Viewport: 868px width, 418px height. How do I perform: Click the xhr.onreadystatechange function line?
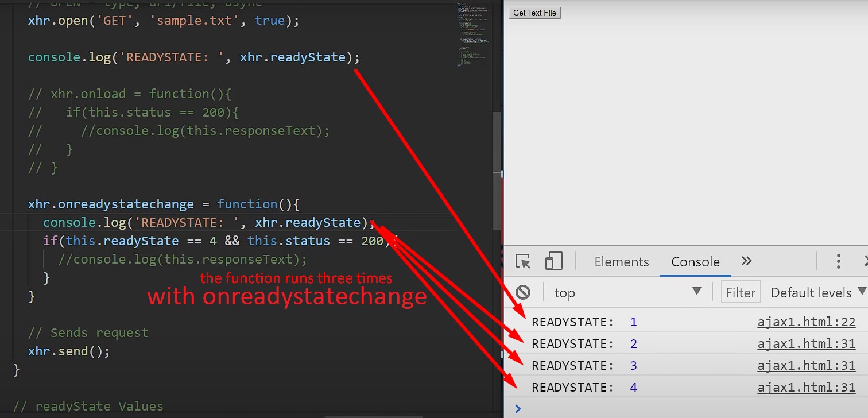pos(164,204)
